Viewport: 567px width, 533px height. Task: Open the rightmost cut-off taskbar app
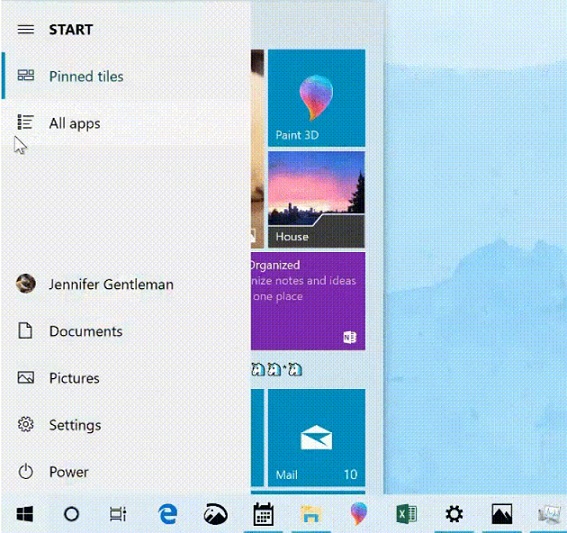[549, 514]
